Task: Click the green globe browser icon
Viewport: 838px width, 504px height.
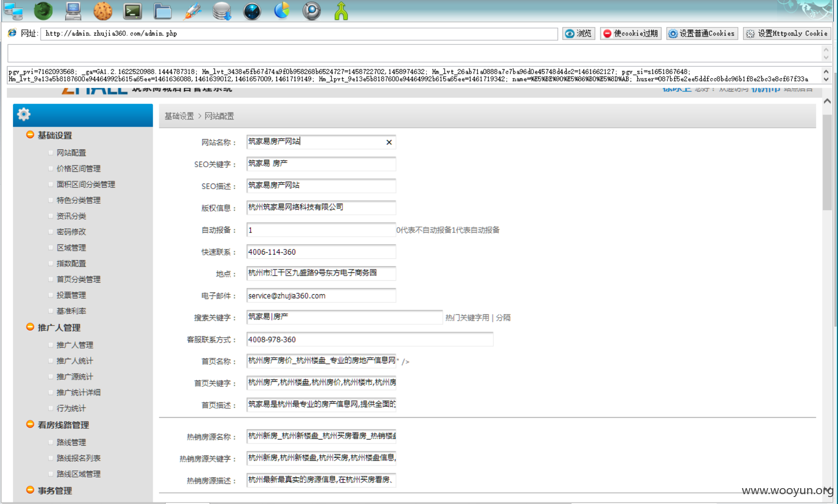Action: point(43,11)
